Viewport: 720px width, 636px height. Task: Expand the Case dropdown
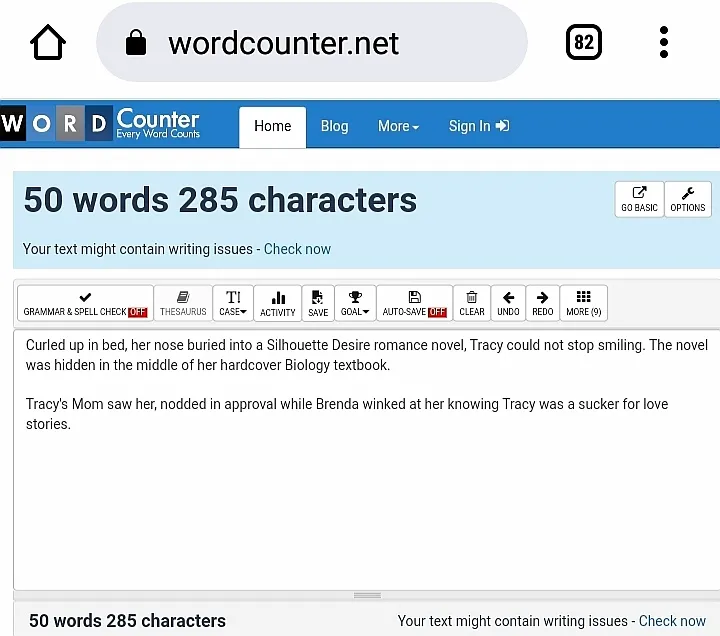click(233, 303)
